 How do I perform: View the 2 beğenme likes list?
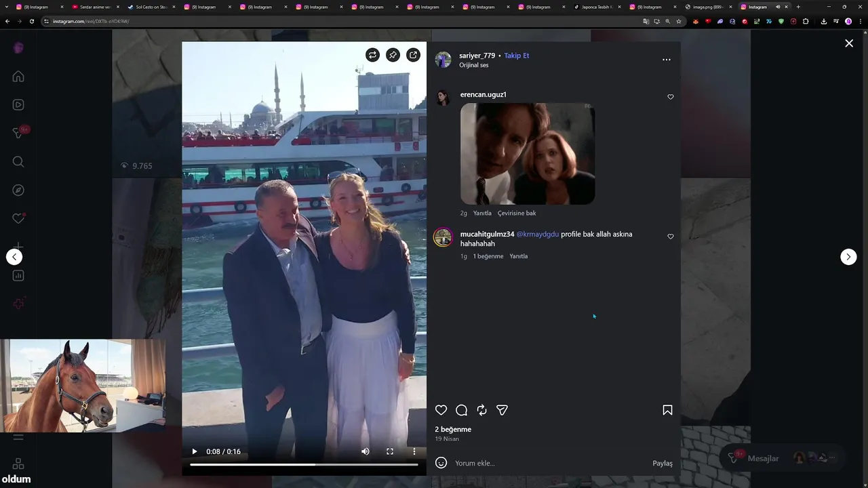453,429
